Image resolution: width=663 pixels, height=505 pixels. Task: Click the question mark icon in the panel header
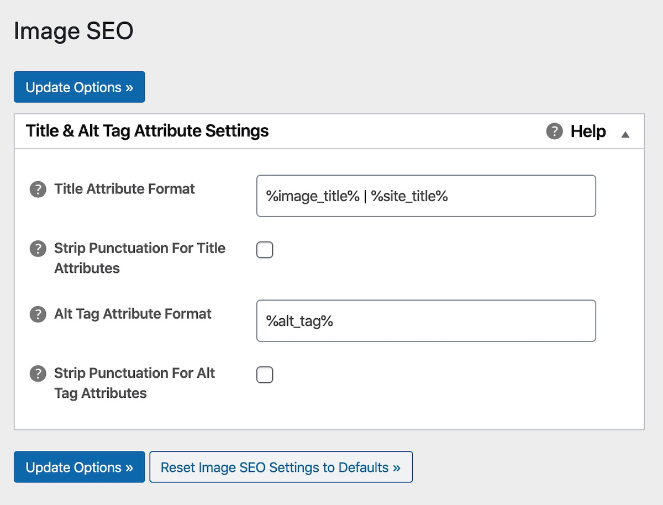(x=554, y=131)
